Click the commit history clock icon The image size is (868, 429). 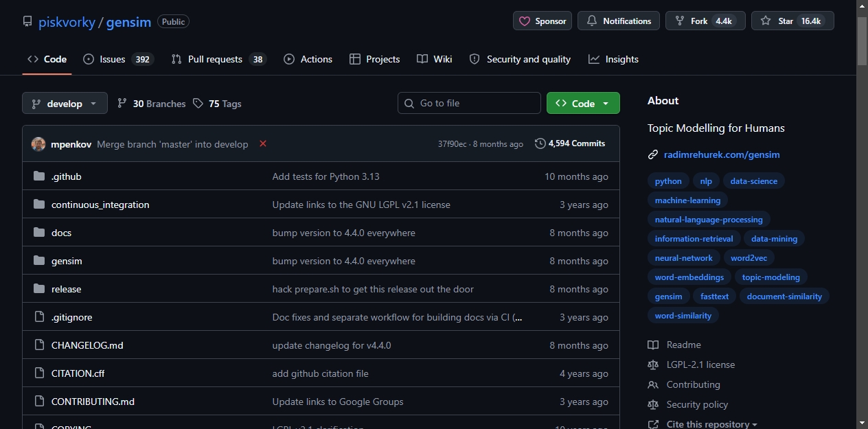pyautogui.click(x=540, y=143)
